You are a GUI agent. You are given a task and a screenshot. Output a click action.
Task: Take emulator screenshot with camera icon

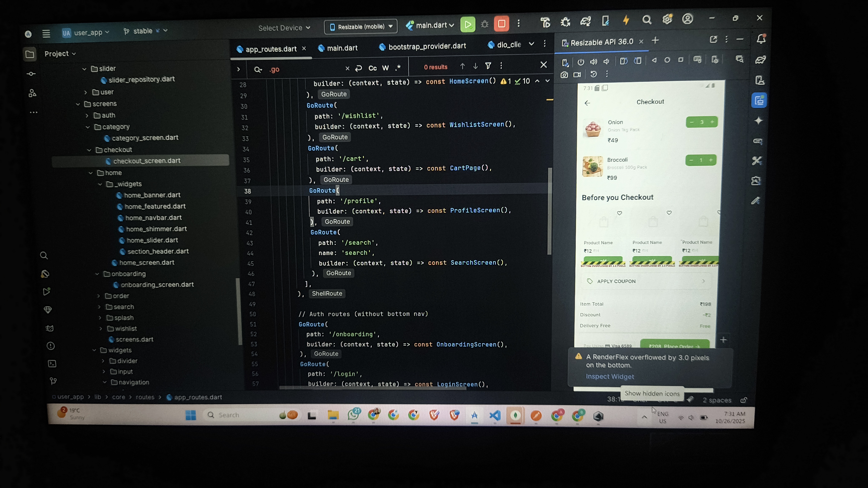[564, 75]
